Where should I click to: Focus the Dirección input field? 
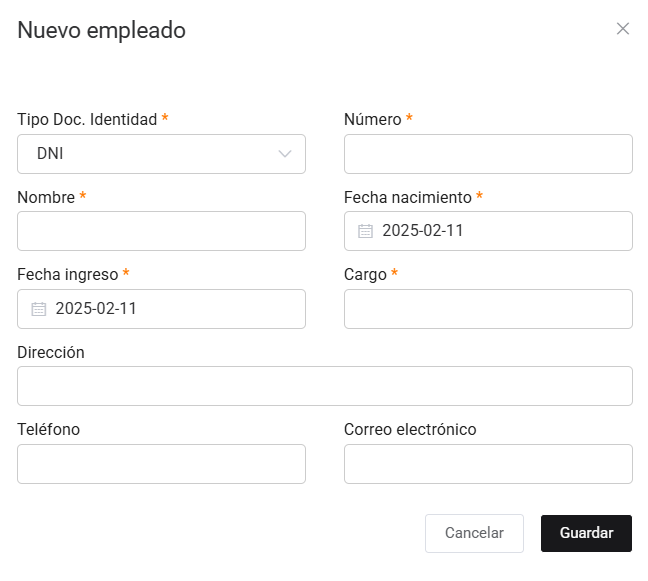pos(325,386)
